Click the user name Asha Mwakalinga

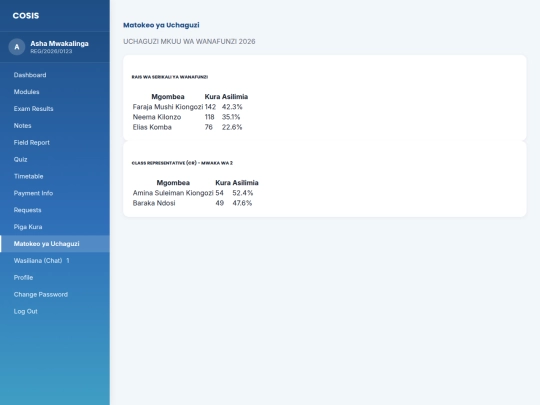tap(59, 44)
